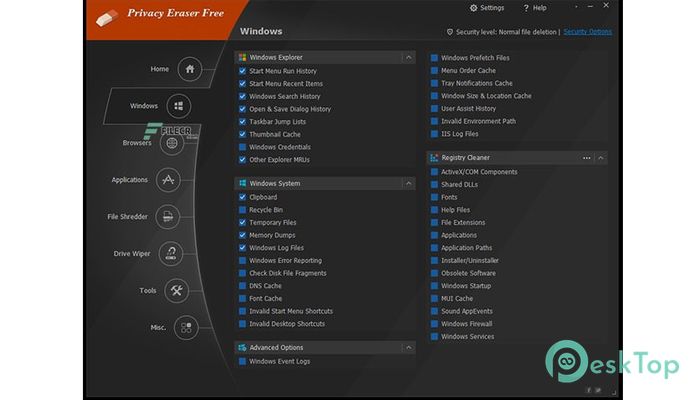Collapse the Advanced Options group
This screenshot has width=700, height=400.
click(408, 348)
